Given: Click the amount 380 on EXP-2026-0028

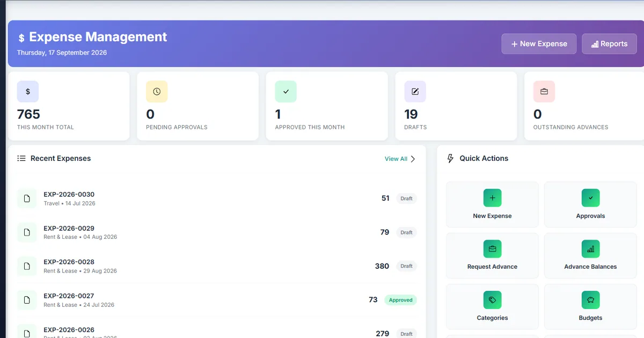Looking at the screenshot, I should click(x=382, y=266).
